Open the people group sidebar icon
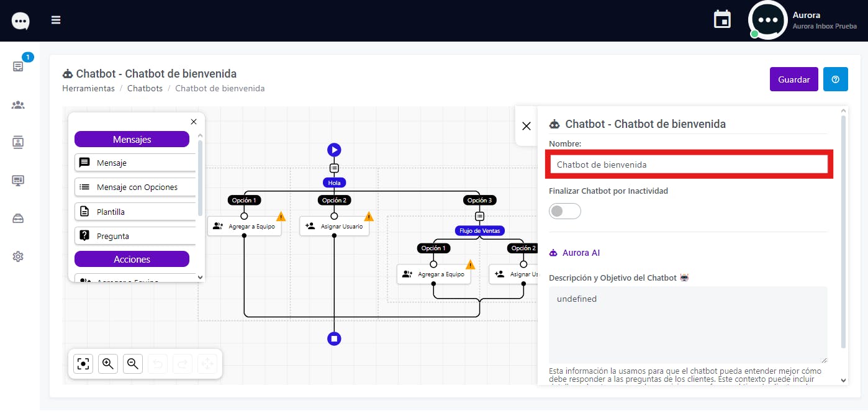868x416 pixels. point(18,105)
